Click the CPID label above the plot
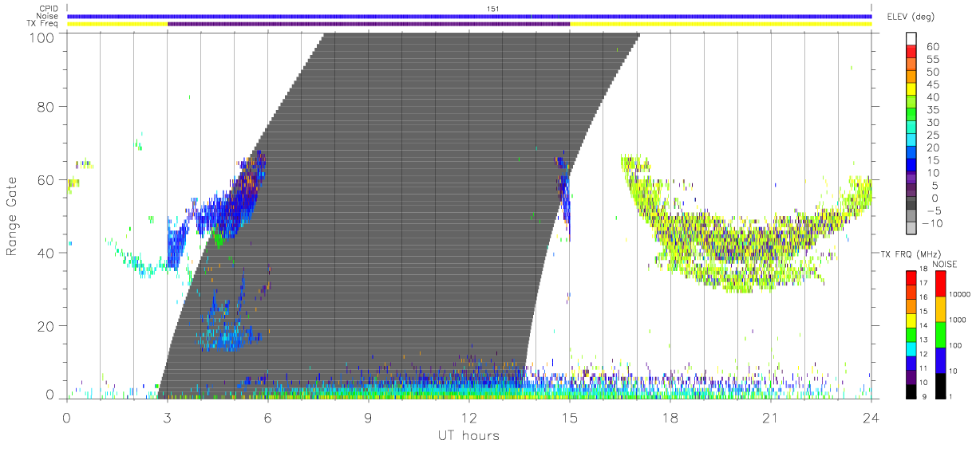980x452 pixels. tap(47, 10)
